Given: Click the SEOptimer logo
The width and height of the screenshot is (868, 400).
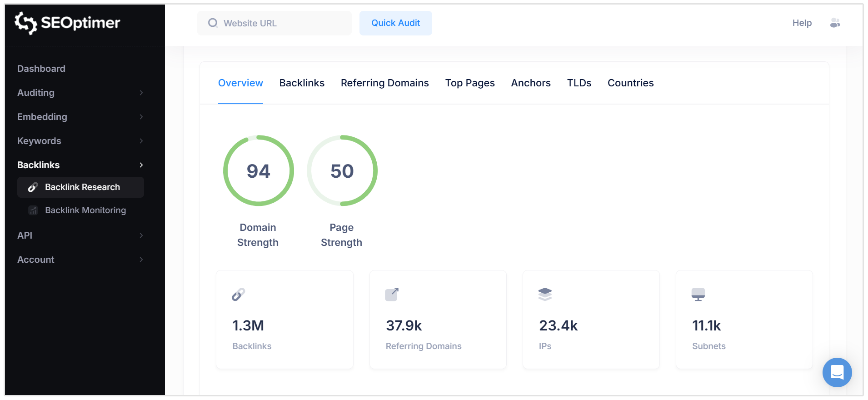Looking at the screenshot, I should (x=67, y=23).
